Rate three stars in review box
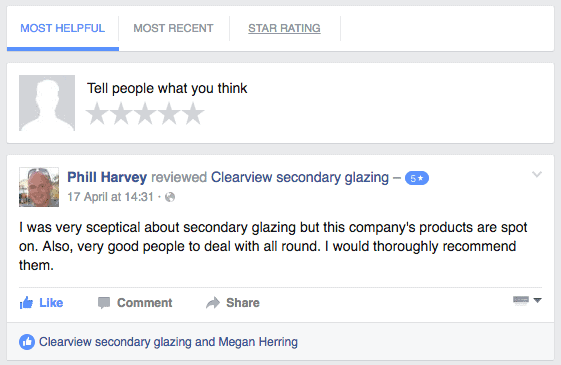The height and width of the screenshot is (365, 561). click(145, 114)
